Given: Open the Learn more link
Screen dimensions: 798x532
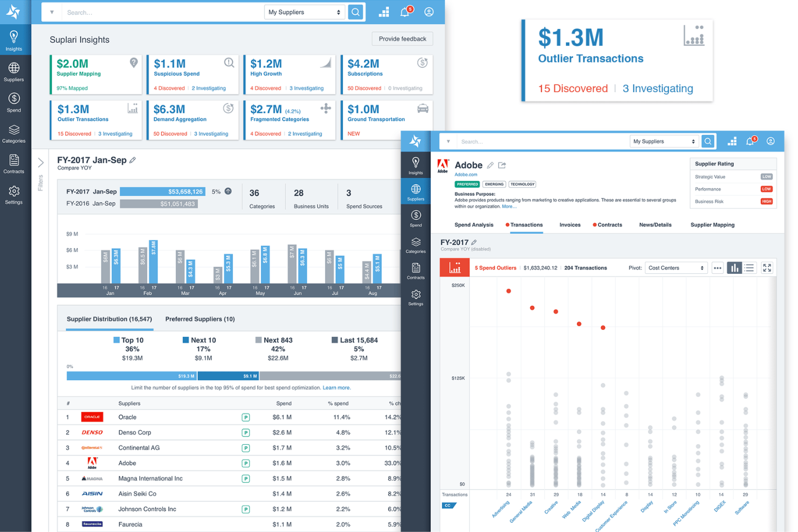Looking at the screenshot, I should click(x=336, y=388).
